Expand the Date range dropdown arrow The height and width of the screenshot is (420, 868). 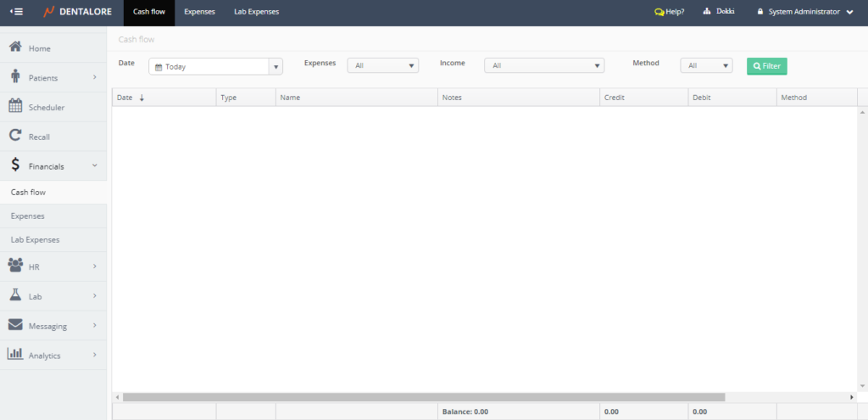(275, 66)
